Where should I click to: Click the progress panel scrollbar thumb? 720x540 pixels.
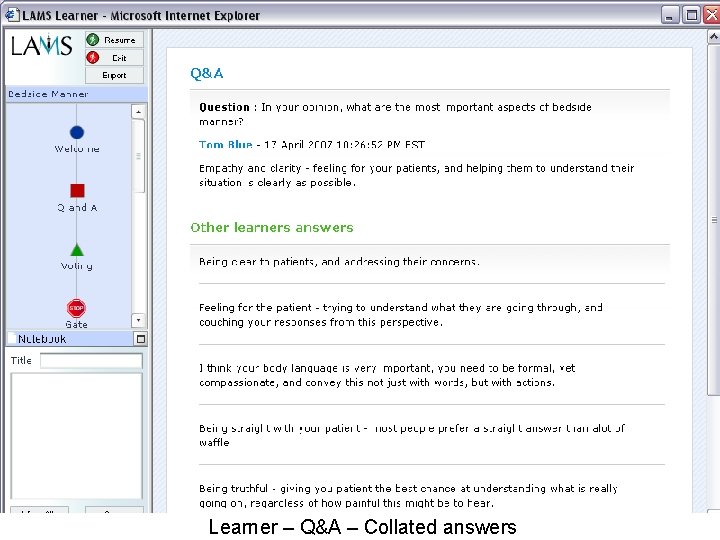[x=138, y=156]
